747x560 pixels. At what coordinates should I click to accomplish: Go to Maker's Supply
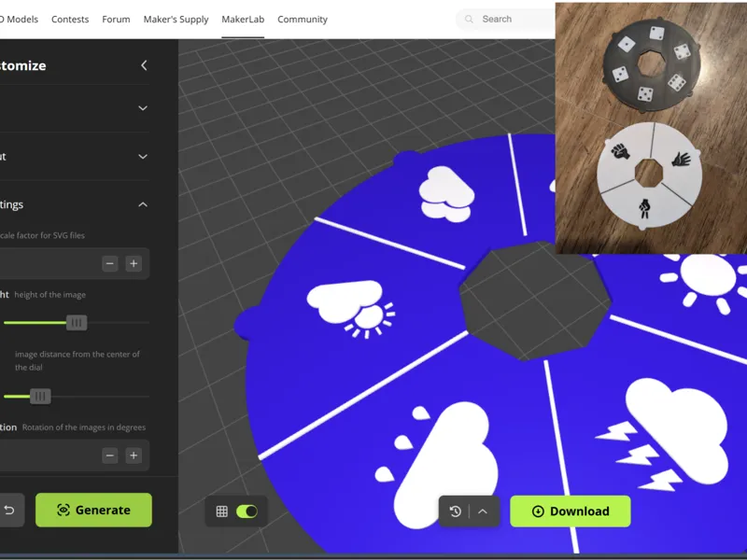176,20
